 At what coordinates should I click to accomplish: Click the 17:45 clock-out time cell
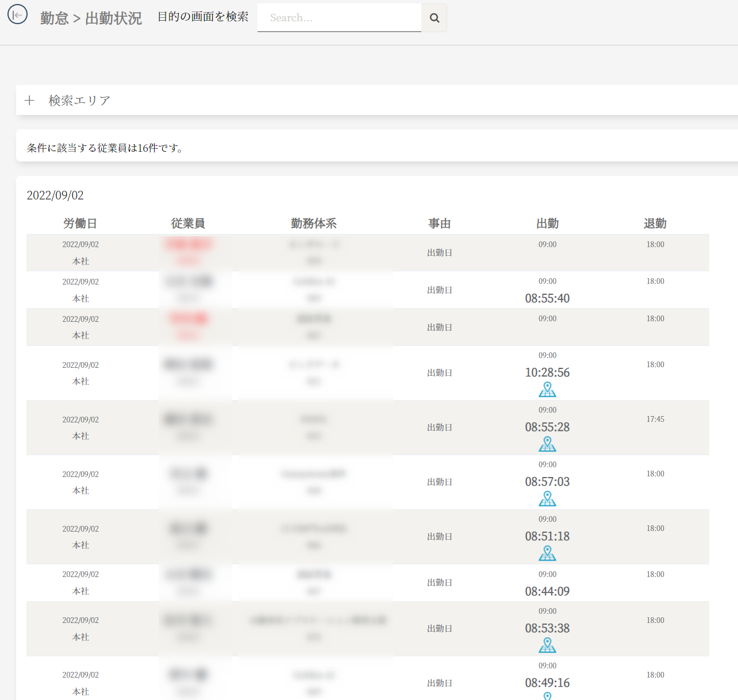655,420
